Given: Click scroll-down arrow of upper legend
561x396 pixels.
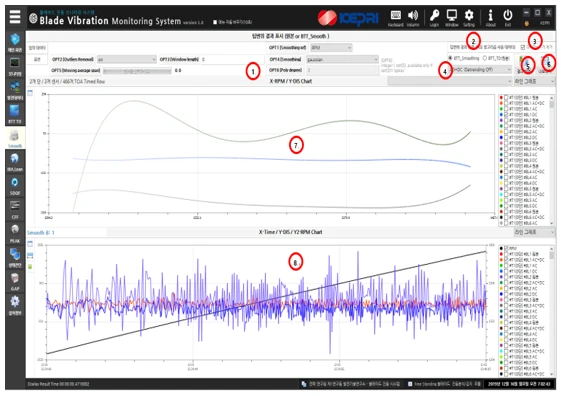Looking at the screenshot, I should [x=552, y=223].
